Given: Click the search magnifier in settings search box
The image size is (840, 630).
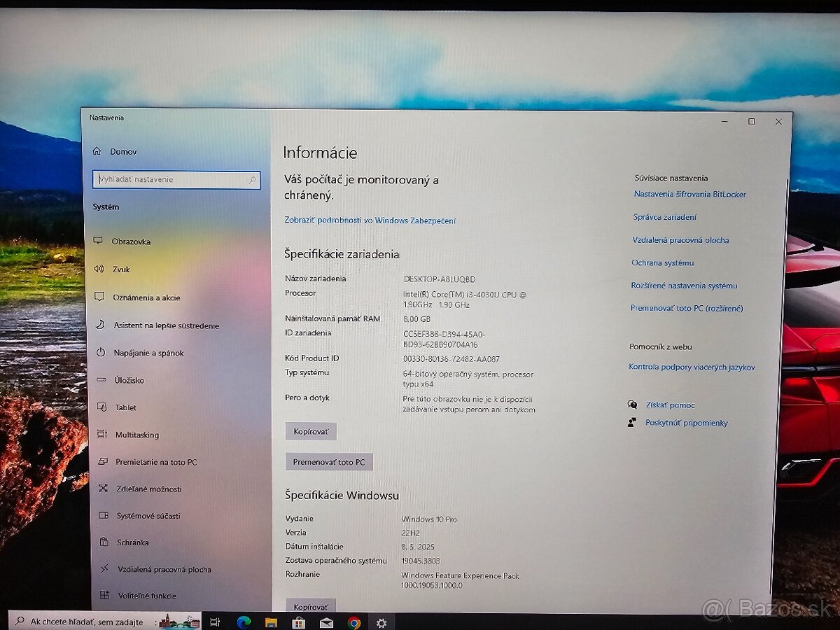Looking at the screenshot, I should [253, 180].
